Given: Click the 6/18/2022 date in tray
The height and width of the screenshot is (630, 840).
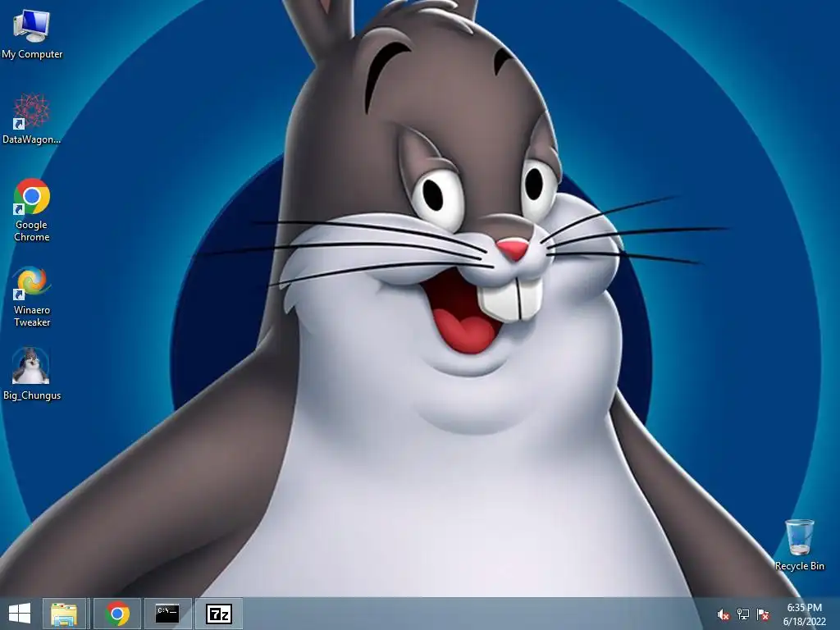Looking at the screenshot, I should [804, 622].
